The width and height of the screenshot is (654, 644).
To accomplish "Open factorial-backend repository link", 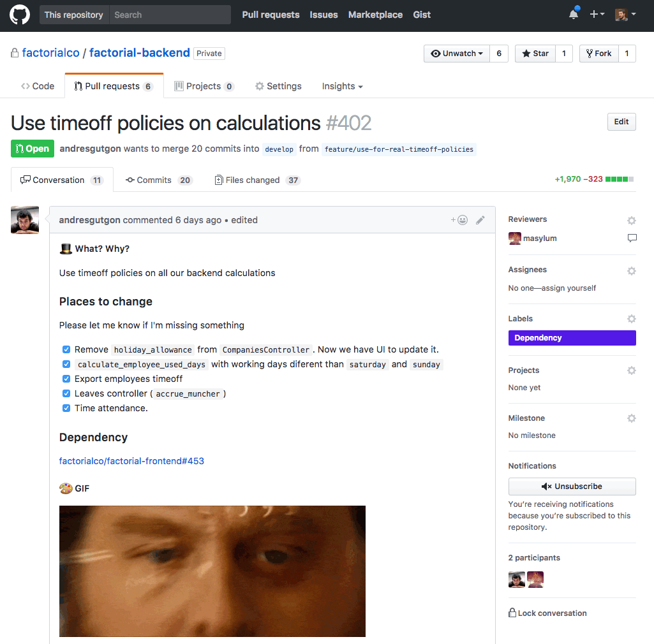I will click(x=139, y=53).
